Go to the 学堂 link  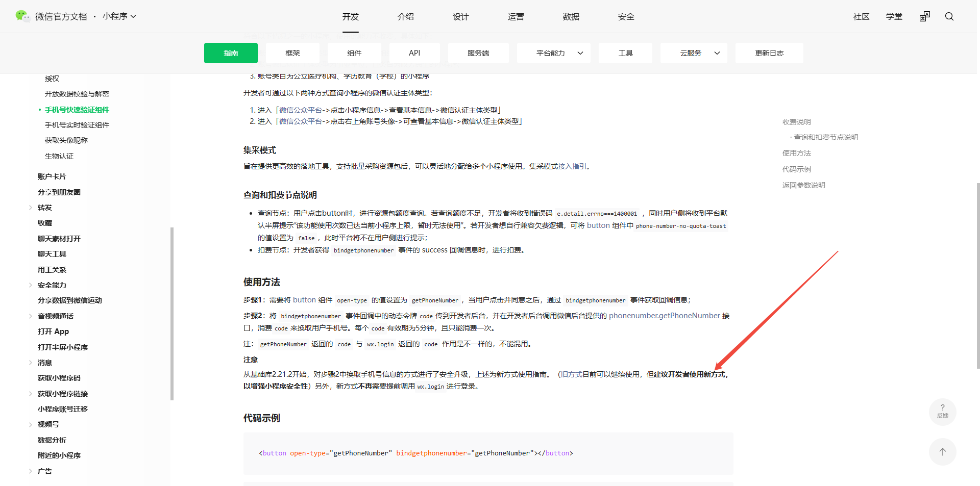coord(894,16)
